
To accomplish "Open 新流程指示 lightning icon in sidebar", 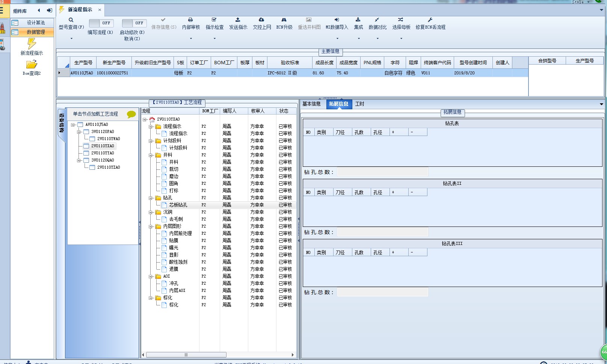I will pyautogui.click(x=32, y=44).
